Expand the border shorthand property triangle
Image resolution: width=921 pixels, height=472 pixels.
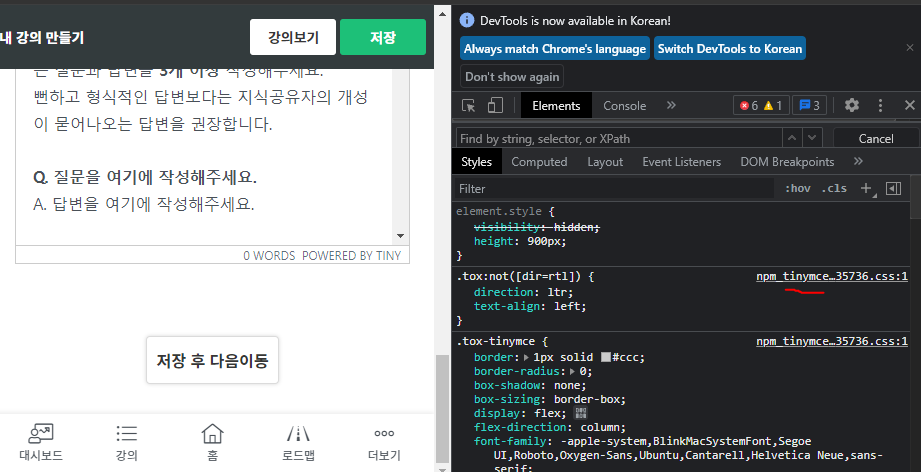point(528,357)
